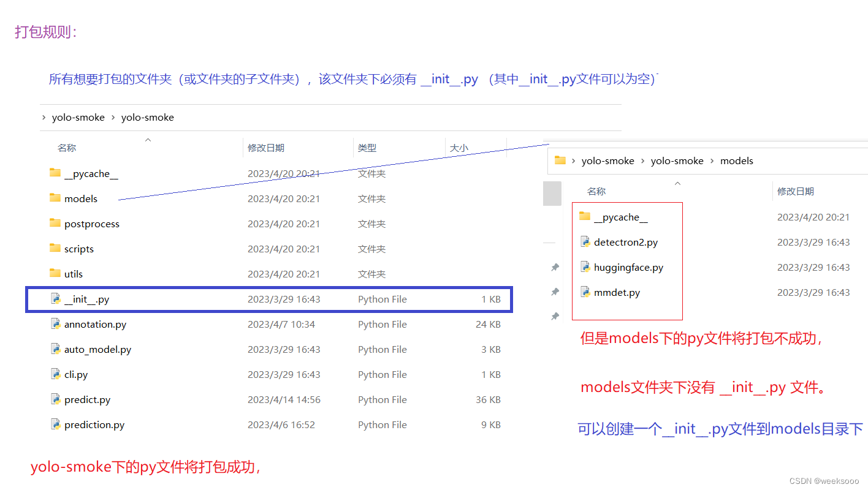Image resolution: width=868 pixels, height=490 pixels.
Task: Sort by 名称 column in yolo-smoke window
Action: (x=67, y=148)
